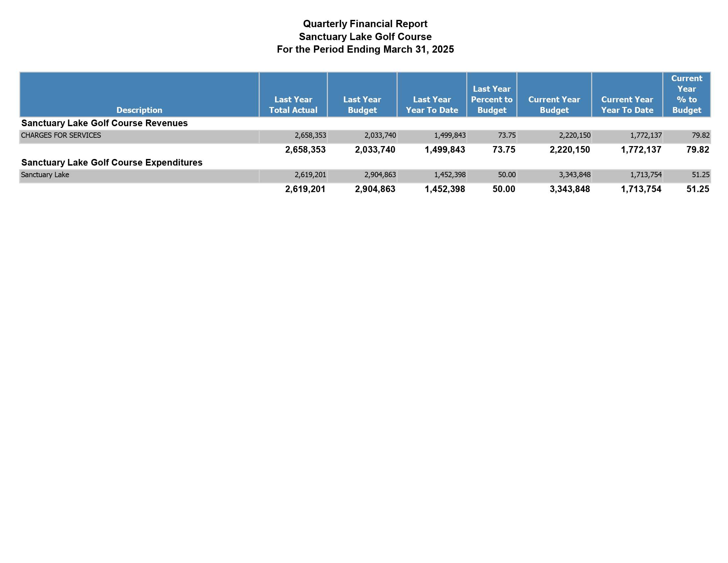Click 1,452,398 in the Sanctuary Lake row
Image resolution: width=728 pixels, height=563 pixels.
click(x=450, y=175)
